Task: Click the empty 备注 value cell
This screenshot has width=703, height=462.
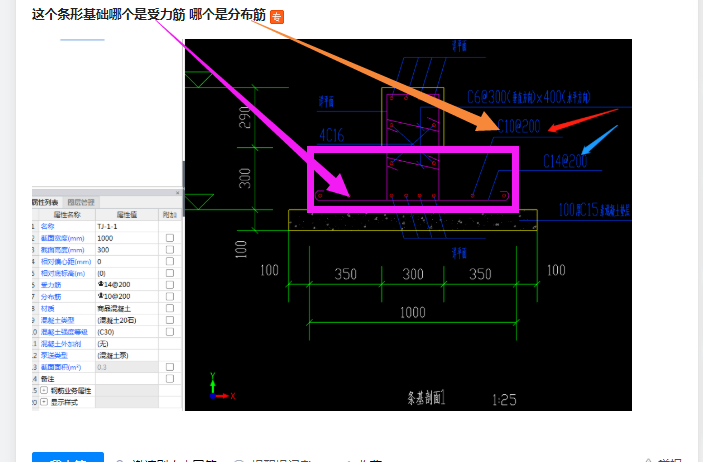Action: [x=127, y=379]
